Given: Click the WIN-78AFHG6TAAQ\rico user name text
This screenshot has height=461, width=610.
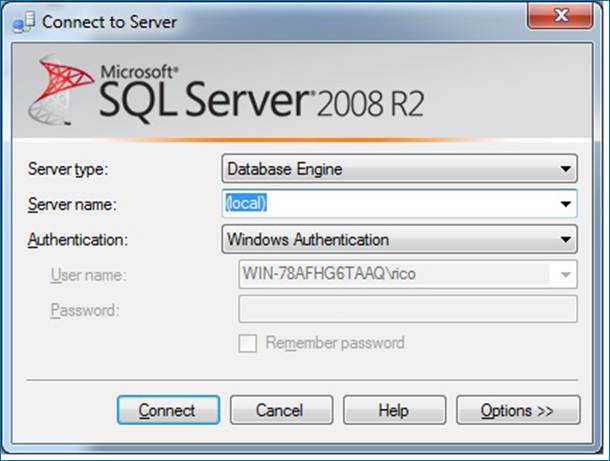Looking at the screenshot, I should [329, 274].
